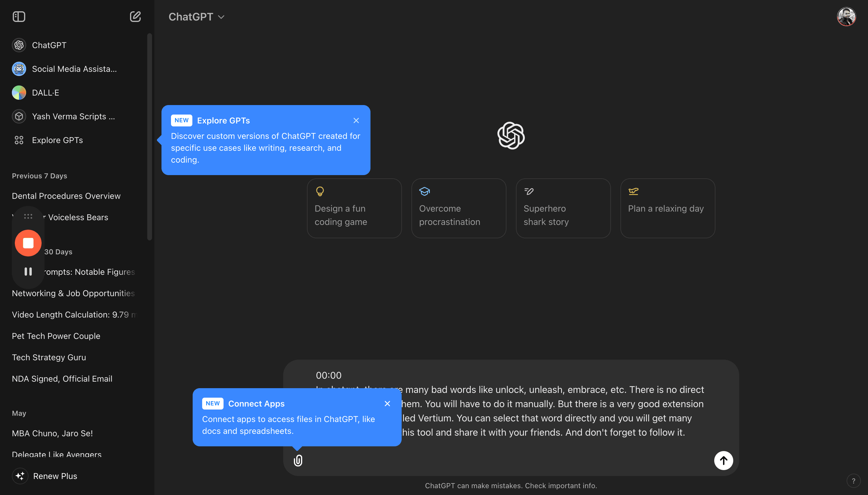Grab the recorder widget drag handle
The height and width of the screenshot is (495, 868).
coord(28,216)
